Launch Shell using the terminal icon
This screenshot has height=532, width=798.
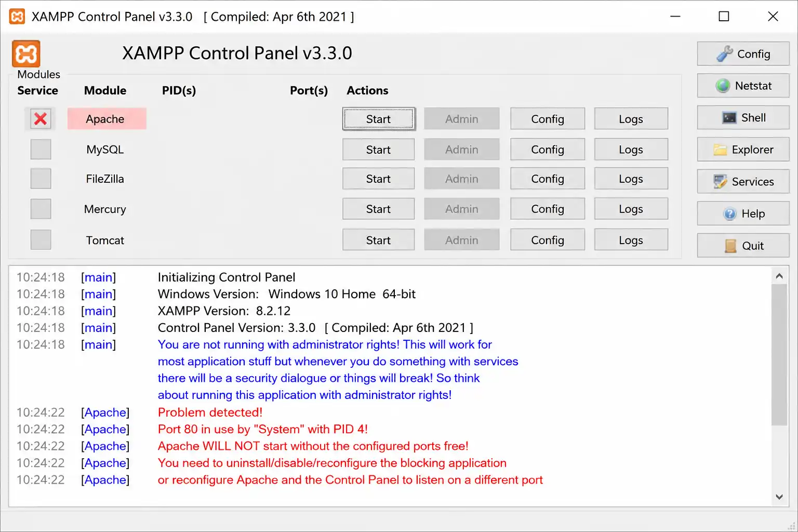click(743, 118)
